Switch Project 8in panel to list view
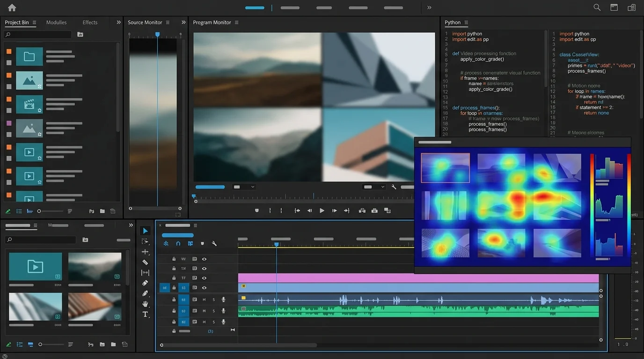The width and height of the screenshot is (644, 359). pos(19,211)
